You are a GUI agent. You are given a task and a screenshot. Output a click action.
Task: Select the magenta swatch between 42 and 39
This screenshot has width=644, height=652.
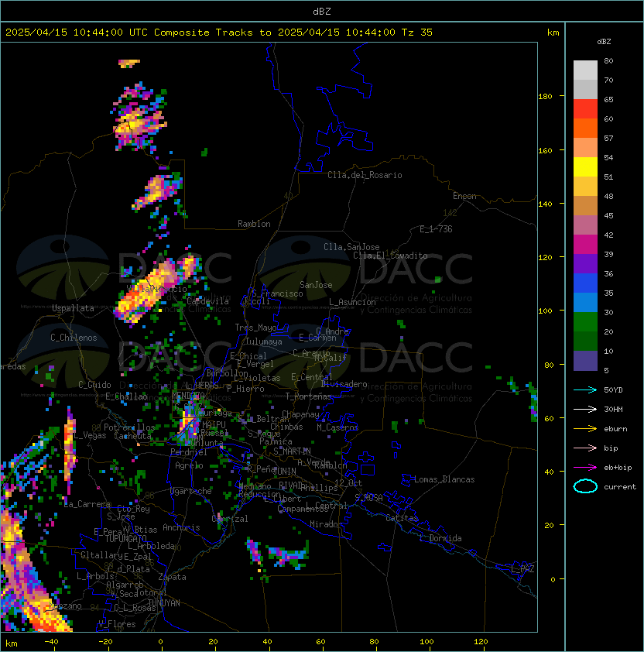pyautogui.click(x=585, y=245)
